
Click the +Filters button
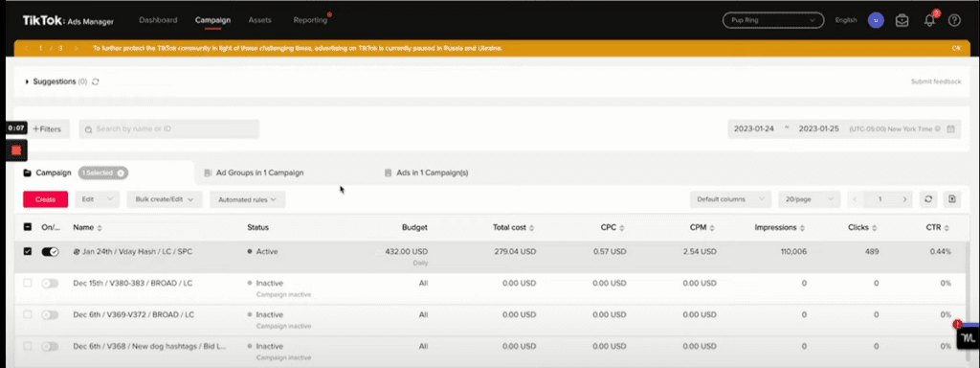48,129
